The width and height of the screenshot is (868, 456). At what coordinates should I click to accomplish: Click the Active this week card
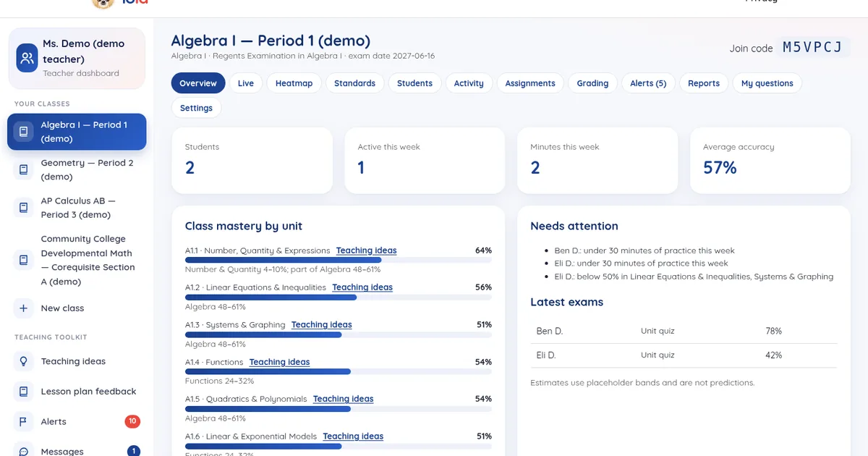point(425,161)
